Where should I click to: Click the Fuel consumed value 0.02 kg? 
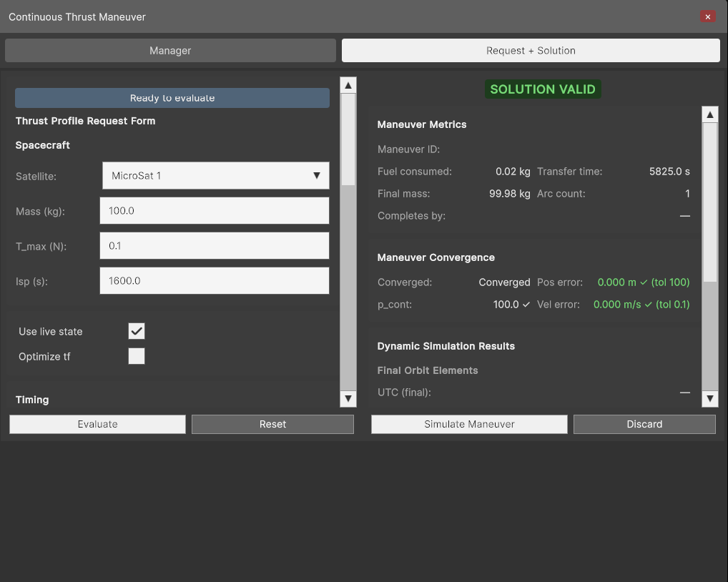tap(513, 172)
